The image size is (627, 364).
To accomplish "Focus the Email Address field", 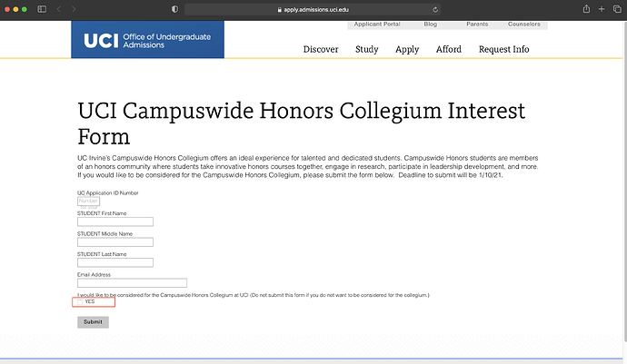I will pyautogui.click(x=132, y=283).
